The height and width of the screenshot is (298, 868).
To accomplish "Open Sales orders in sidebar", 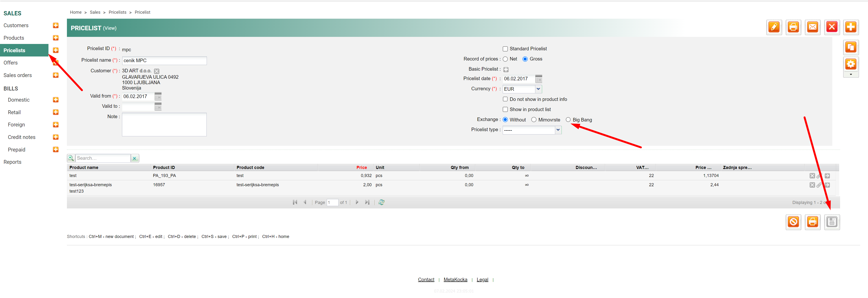I will coord(17,75).
